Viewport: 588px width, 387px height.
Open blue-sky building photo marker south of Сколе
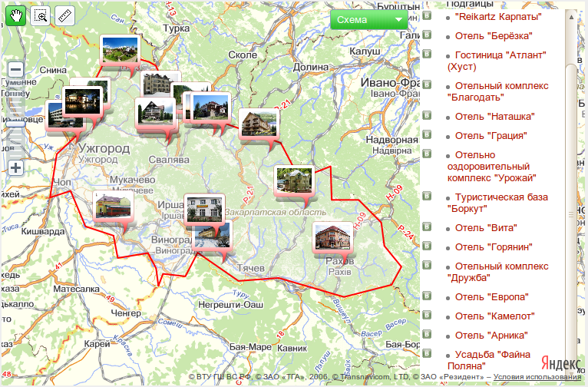click(x=211, y=107)
